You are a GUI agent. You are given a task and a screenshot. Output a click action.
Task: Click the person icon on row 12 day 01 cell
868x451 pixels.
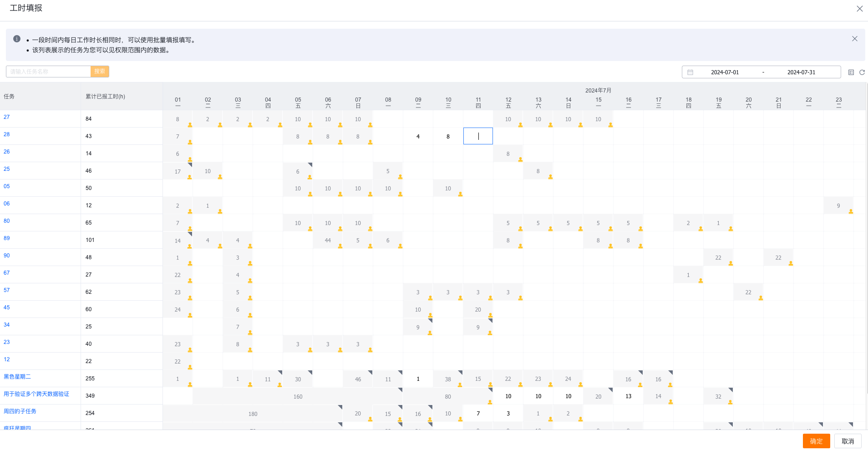(x=189, y=367)
